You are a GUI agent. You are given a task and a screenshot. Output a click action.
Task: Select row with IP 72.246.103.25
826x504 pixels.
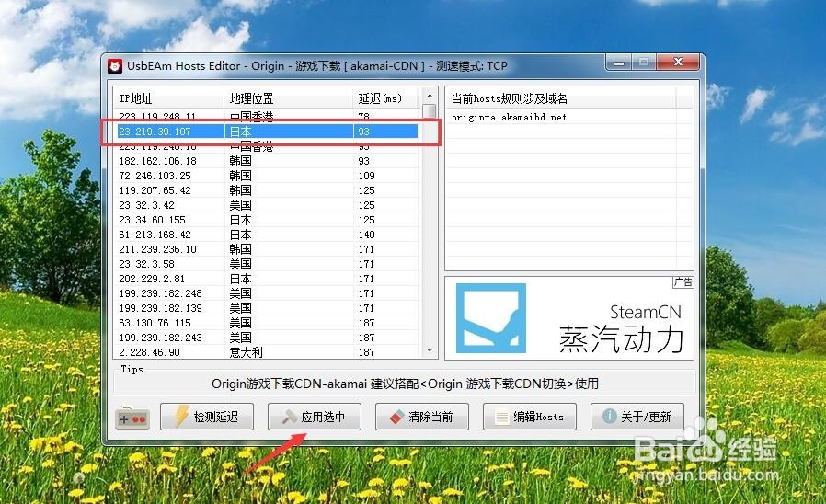click(x=267, y=176)
